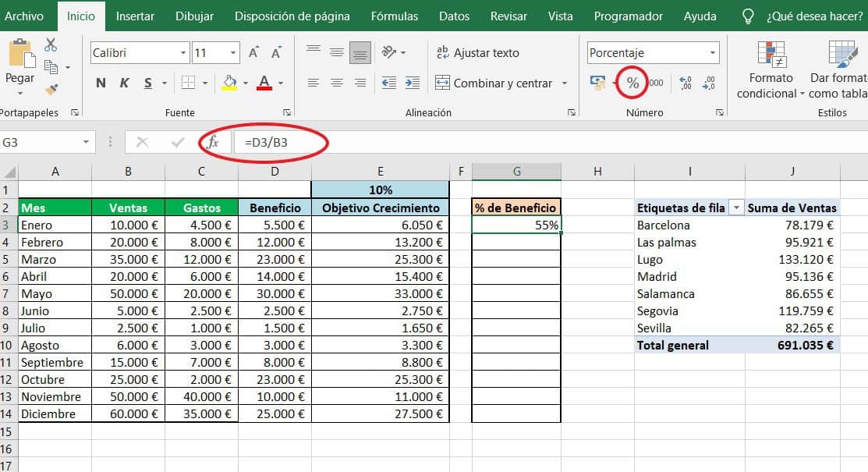Screen dimensions: 868x472
Task: Switch to the Fórmulas tab
Action: click(395, 16)
